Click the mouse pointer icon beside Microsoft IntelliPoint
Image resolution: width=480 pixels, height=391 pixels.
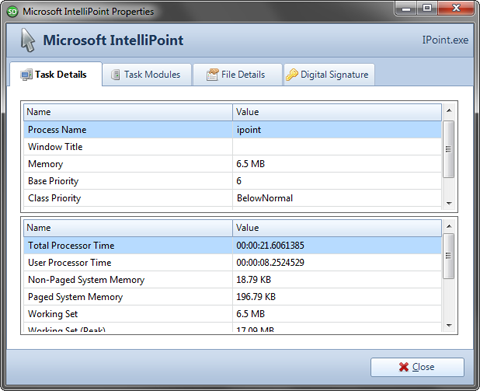click(x=28, y=40)
